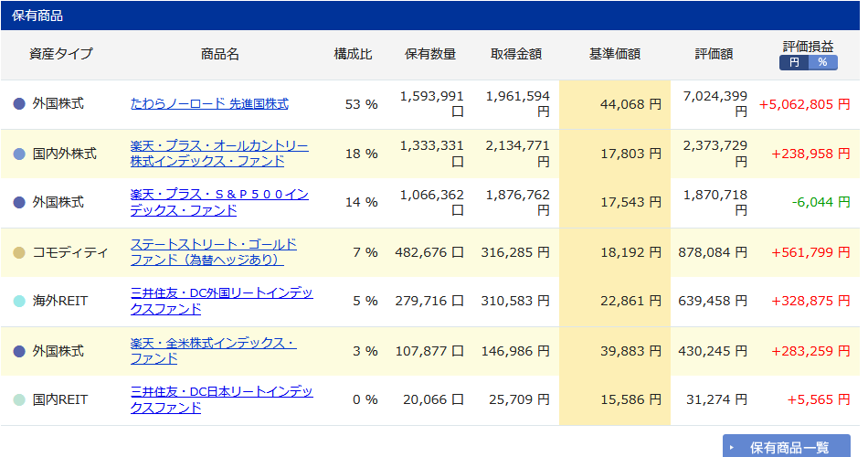Select the +5,062,805 円 profit value
868x457 pixels.
click(804, 104)
